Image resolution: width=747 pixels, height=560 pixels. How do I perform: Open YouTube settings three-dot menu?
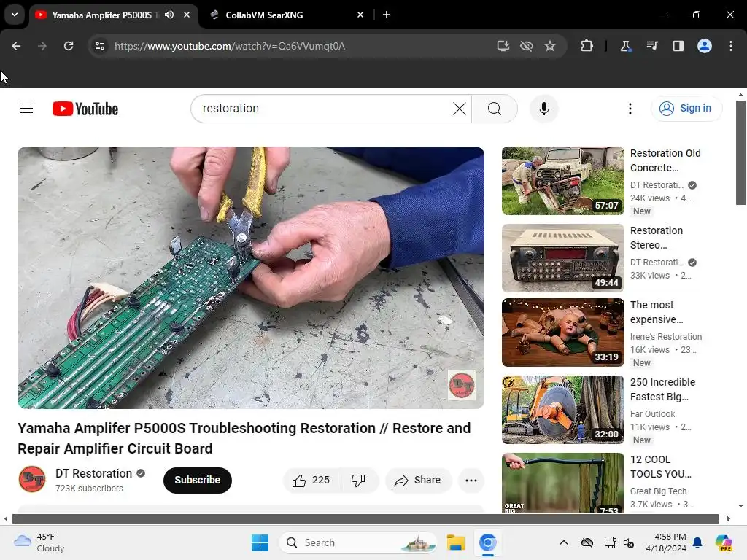pos(630,109)
